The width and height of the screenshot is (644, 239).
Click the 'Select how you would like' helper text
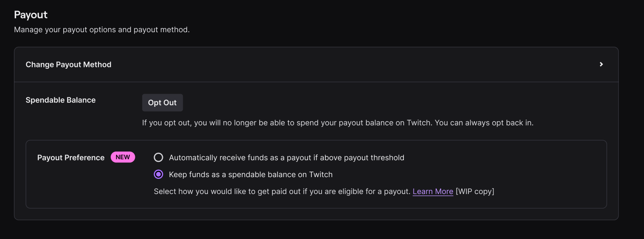282,191
